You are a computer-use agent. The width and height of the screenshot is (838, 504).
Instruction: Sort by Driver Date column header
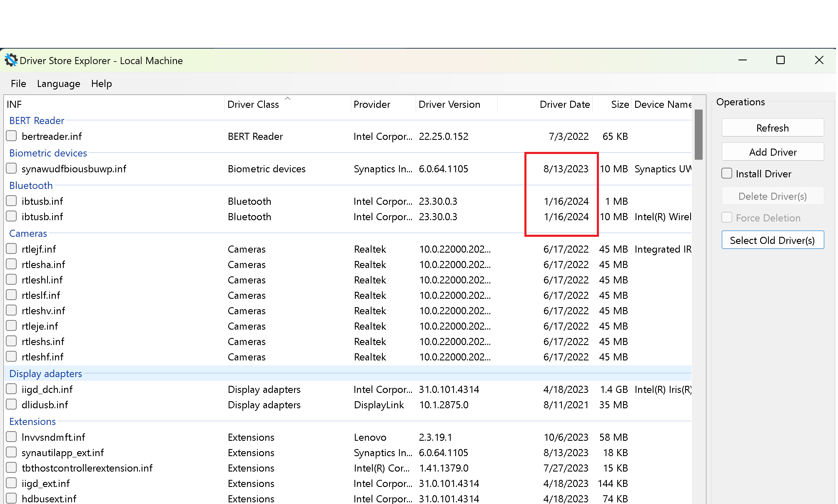coord(564,104)
